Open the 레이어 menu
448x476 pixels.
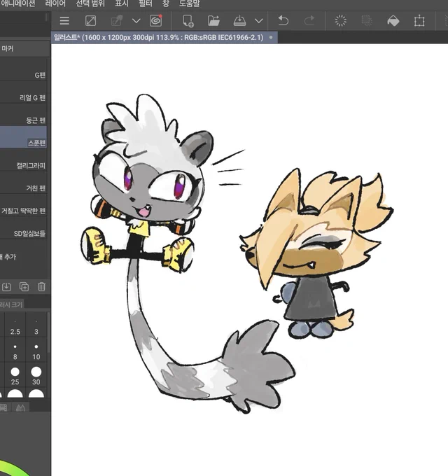pyautogui.click(x=55, y=3)
